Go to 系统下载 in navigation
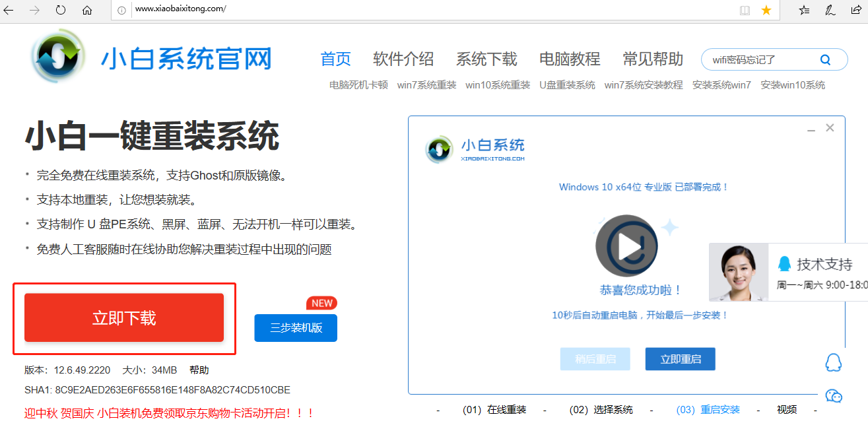The image size is (868, 429). point(486,59)
